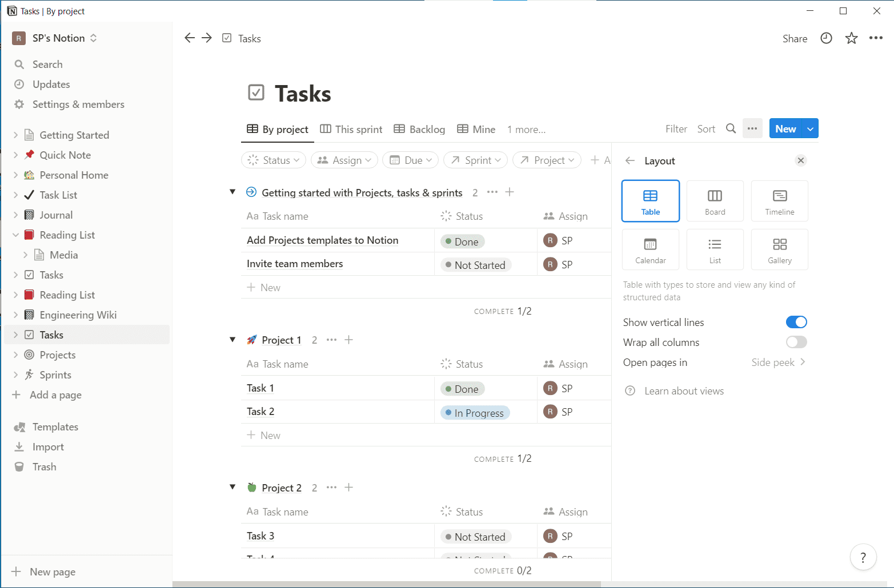The image size is (894, 588).
Task: Switch to the Mine view tab
Action: tap(476, 129)
